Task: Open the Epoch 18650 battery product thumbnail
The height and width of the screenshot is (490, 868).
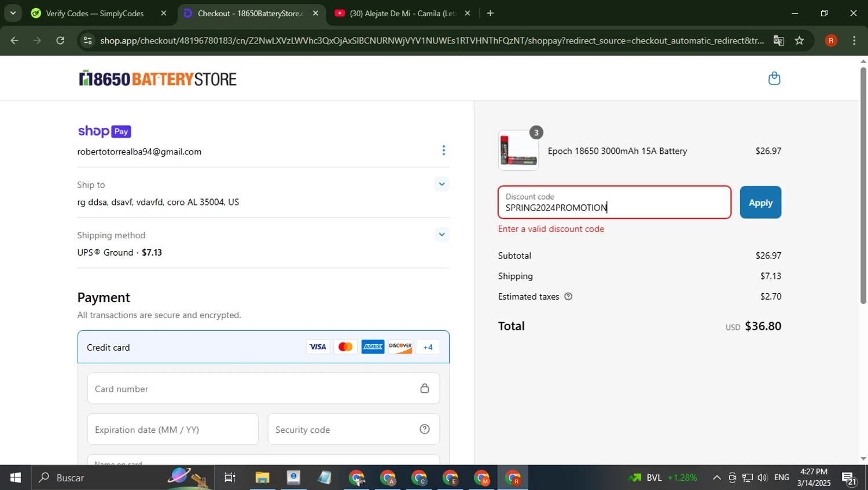Action: [518, 150]
